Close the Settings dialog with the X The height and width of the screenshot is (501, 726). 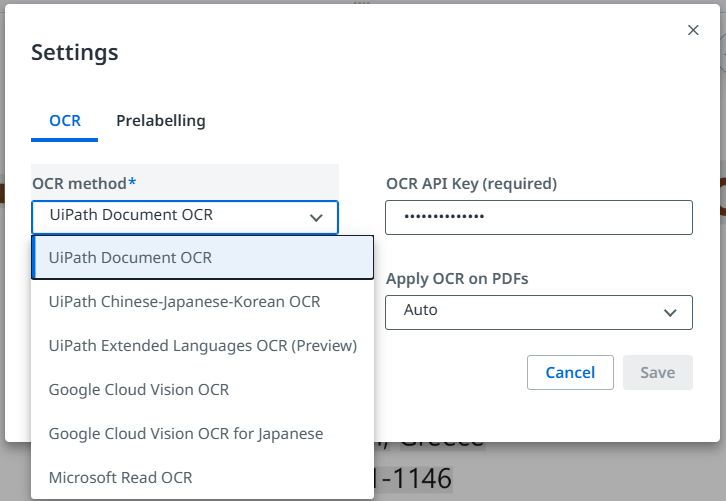pos(693,30)
